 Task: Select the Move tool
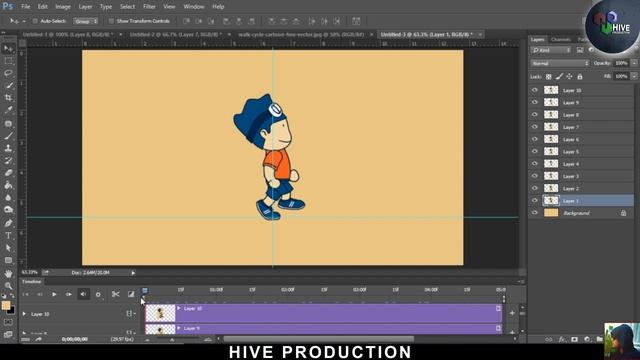coord(8,49)
